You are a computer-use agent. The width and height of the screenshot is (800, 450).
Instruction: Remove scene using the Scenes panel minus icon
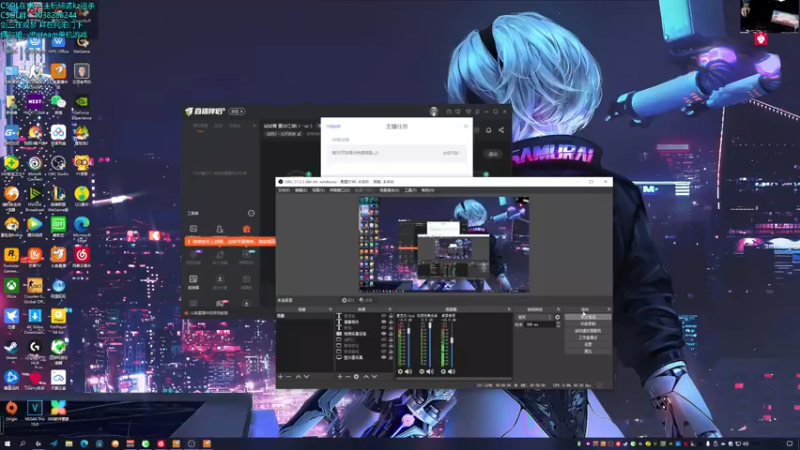[288, 377]
